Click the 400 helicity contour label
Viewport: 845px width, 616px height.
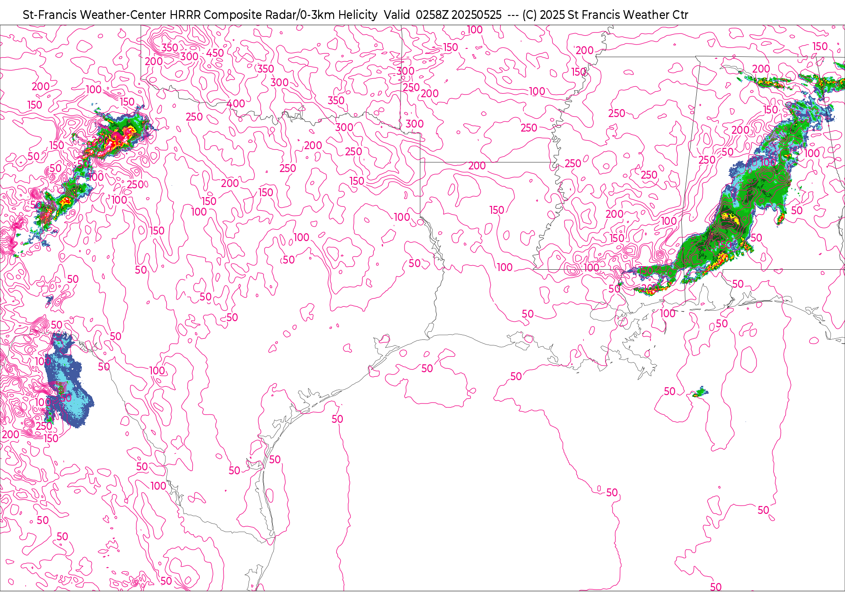(236, 104)
